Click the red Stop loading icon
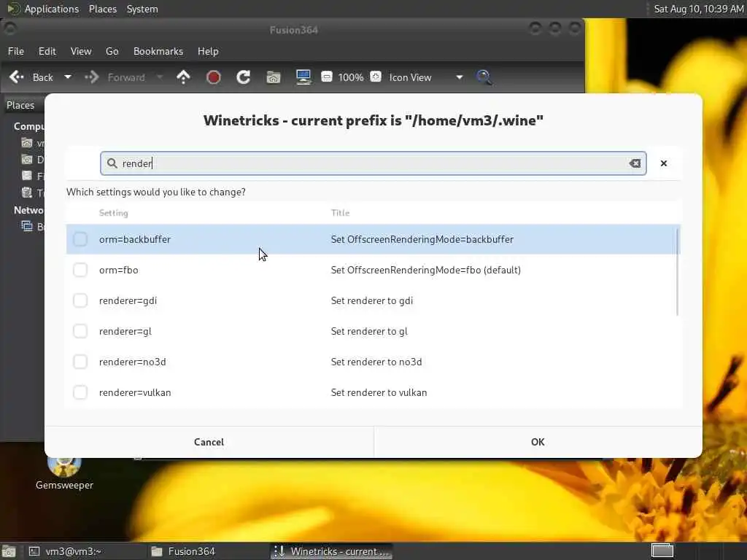The image size is (747, 560). [213, 77]
